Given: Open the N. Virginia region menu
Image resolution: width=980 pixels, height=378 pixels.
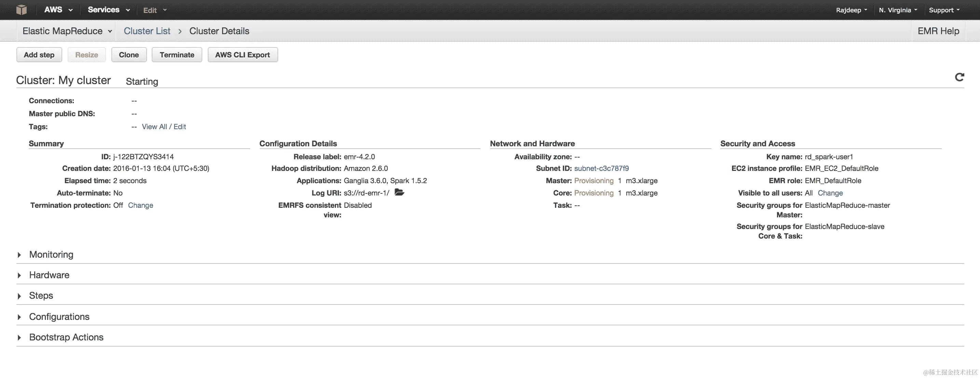Looking at the screenshot, I should tap(898, 10).
